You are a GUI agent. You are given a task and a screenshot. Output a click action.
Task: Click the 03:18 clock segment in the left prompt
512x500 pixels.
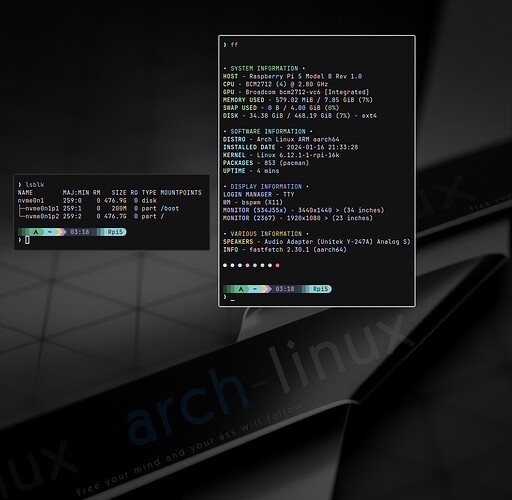point(80,232)
